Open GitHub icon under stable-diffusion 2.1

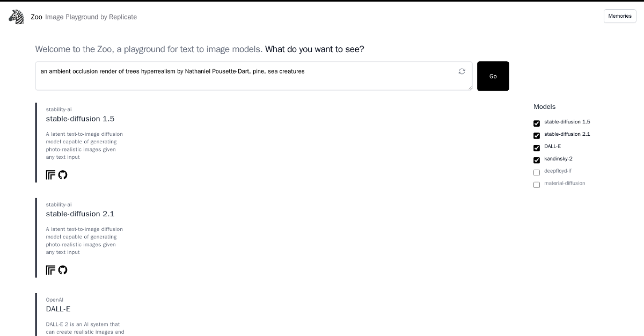[x=63, y=270]
